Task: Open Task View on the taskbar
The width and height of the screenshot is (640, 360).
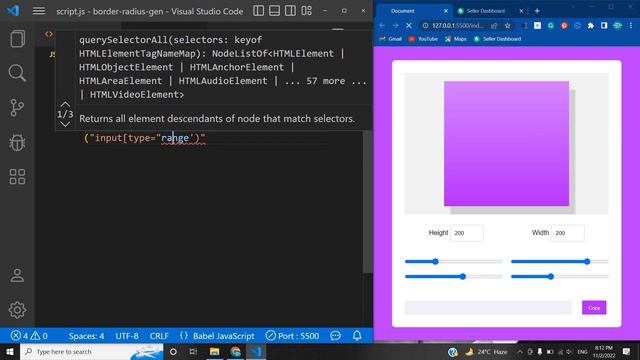Action: 193,351
